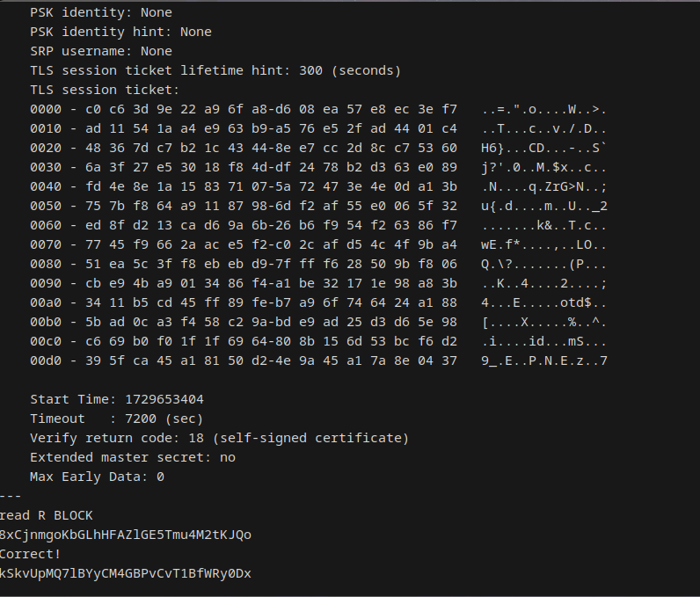Click the "PSK identity hint: None" line

click(120, 32)
